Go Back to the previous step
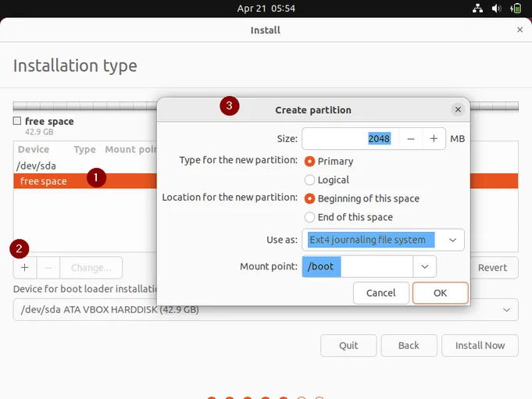This screenshot has width=532, height=399. [409, 345]
